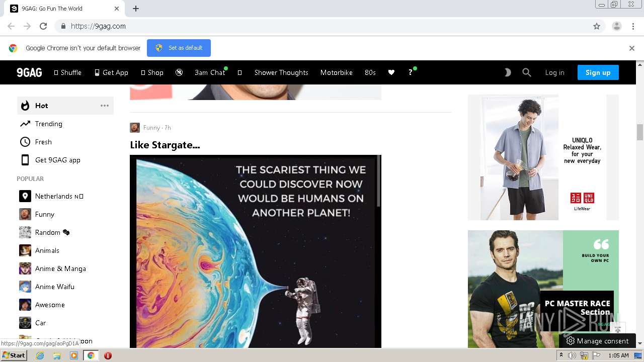644x362 pixels.
Task: Open Anime Waifu section
Action: [65, 287]
